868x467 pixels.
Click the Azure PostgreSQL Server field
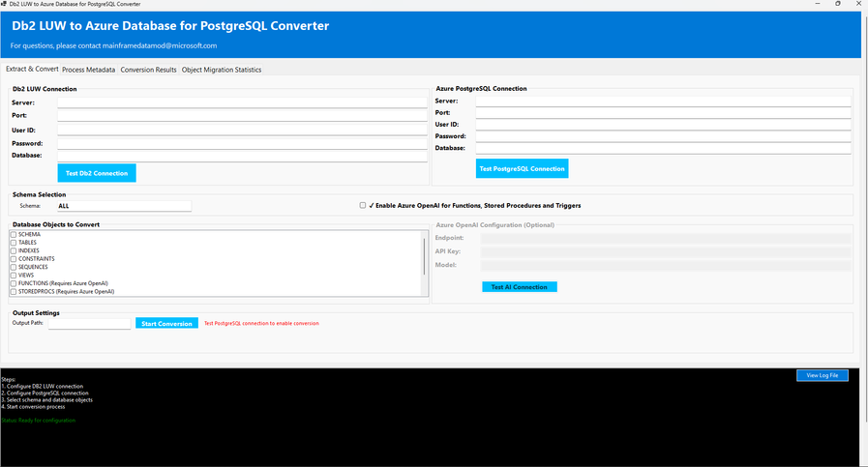[x=663, y=102]
